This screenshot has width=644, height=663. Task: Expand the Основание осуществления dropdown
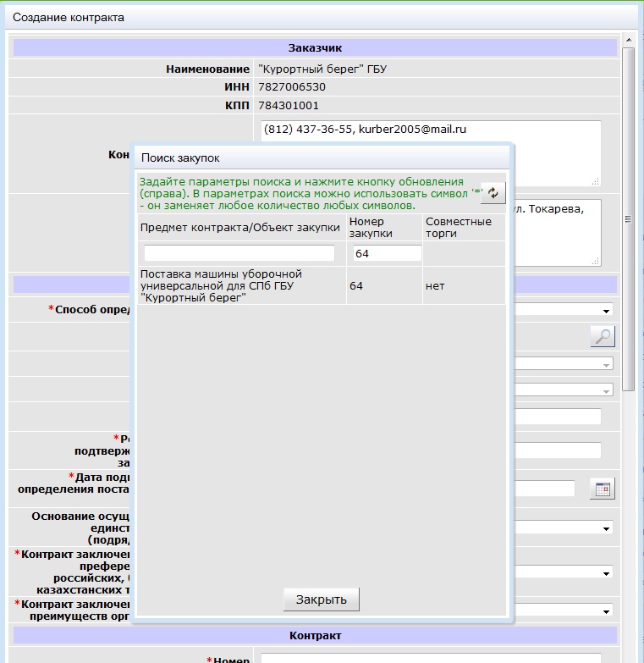coord(606,529)
